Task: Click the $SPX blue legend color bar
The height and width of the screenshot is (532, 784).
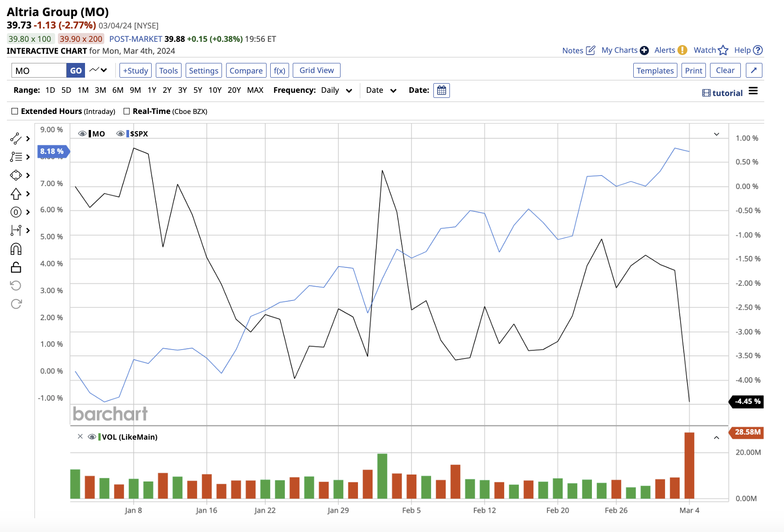Action: pos(128,134)
